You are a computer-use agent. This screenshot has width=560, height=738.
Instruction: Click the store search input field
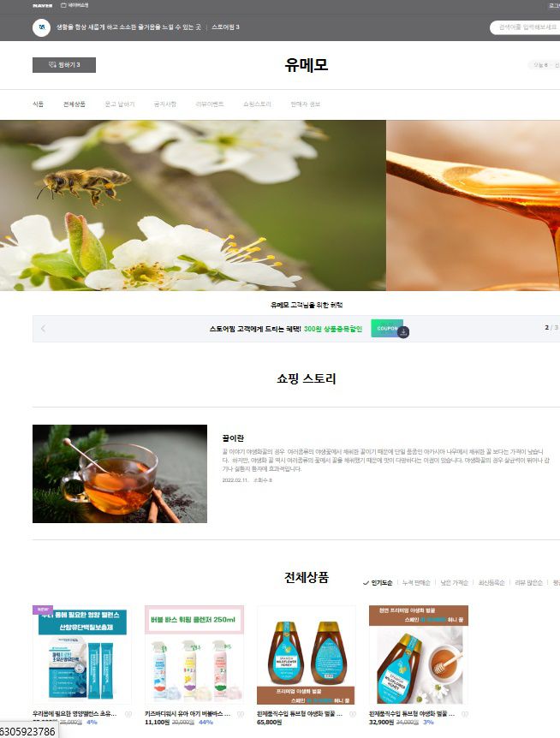[524, 27]
